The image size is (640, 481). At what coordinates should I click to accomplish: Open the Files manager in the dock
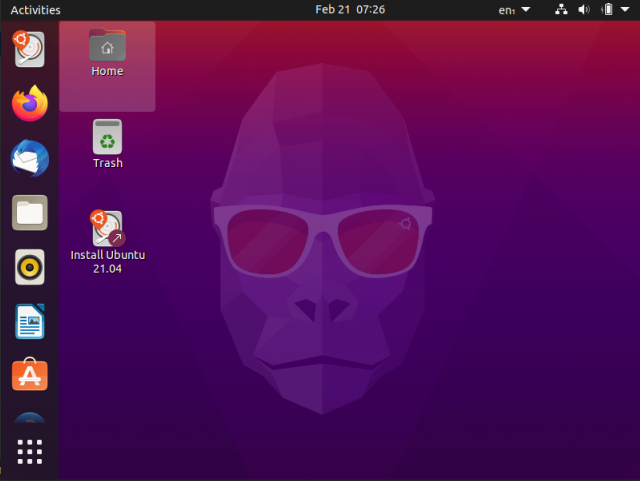click(29, 213)
